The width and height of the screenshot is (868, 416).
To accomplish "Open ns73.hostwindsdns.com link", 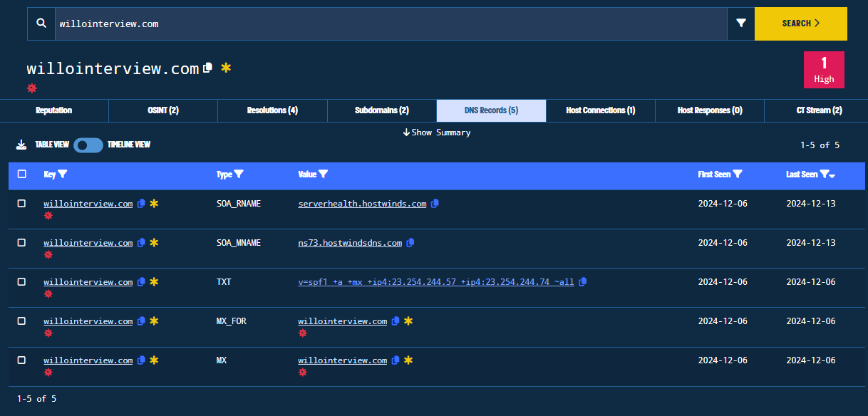I will pyautogui.click(x=350, y=243).
